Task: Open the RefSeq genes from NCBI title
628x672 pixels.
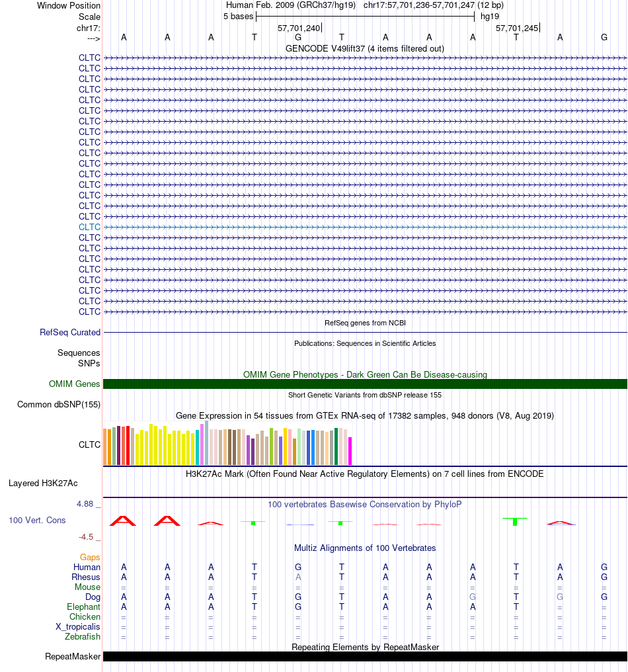Action: [365, 323]
